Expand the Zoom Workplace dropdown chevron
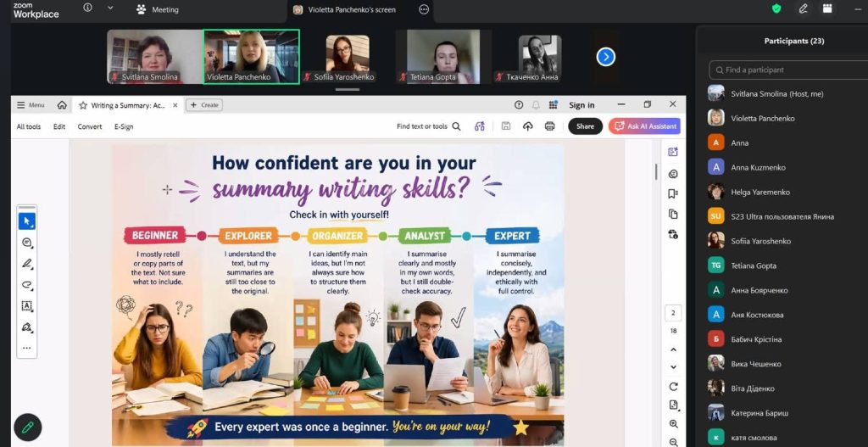The image size is (868, 447). click(x=110, y=8)
